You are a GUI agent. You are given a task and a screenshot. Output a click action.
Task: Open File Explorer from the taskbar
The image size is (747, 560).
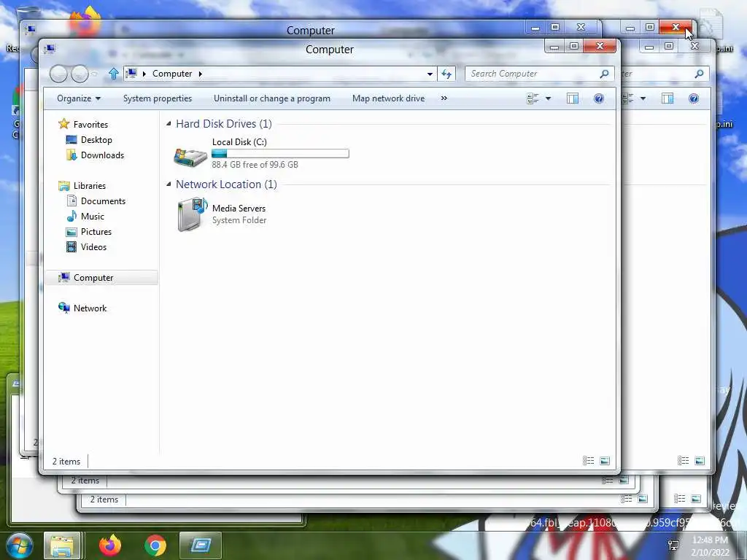pos(63,545)
